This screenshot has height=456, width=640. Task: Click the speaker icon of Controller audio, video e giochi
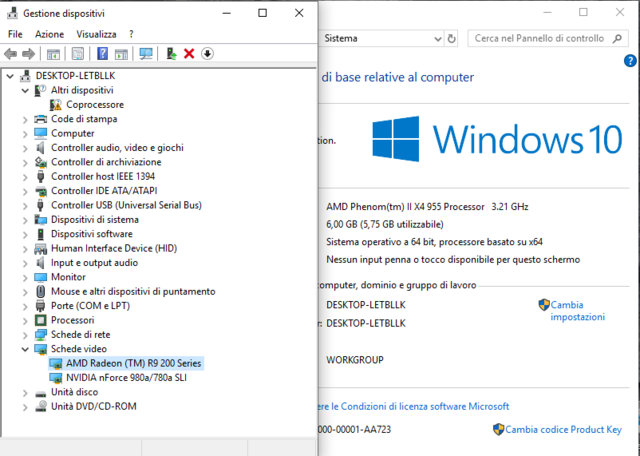tap(40, 147)
